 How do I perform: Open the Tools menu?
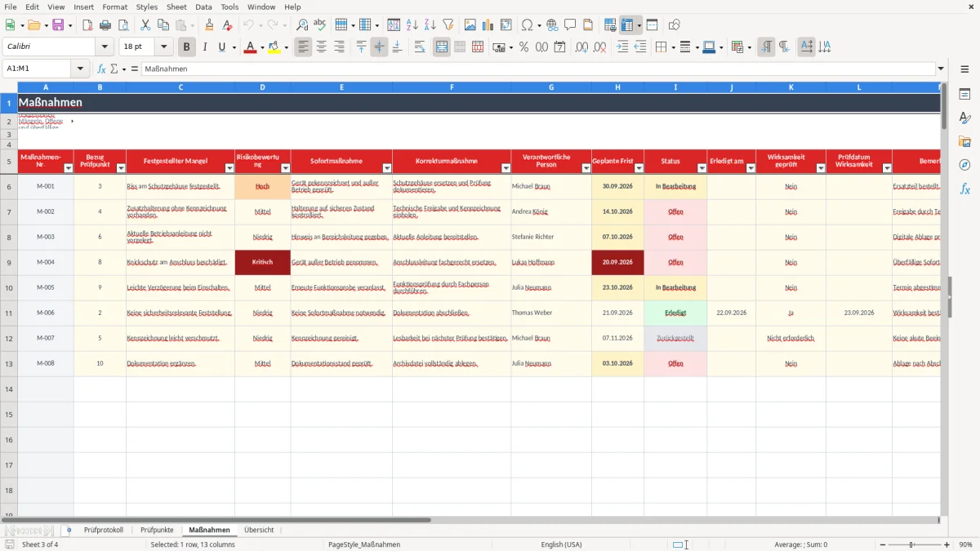[x=229, y=7]
